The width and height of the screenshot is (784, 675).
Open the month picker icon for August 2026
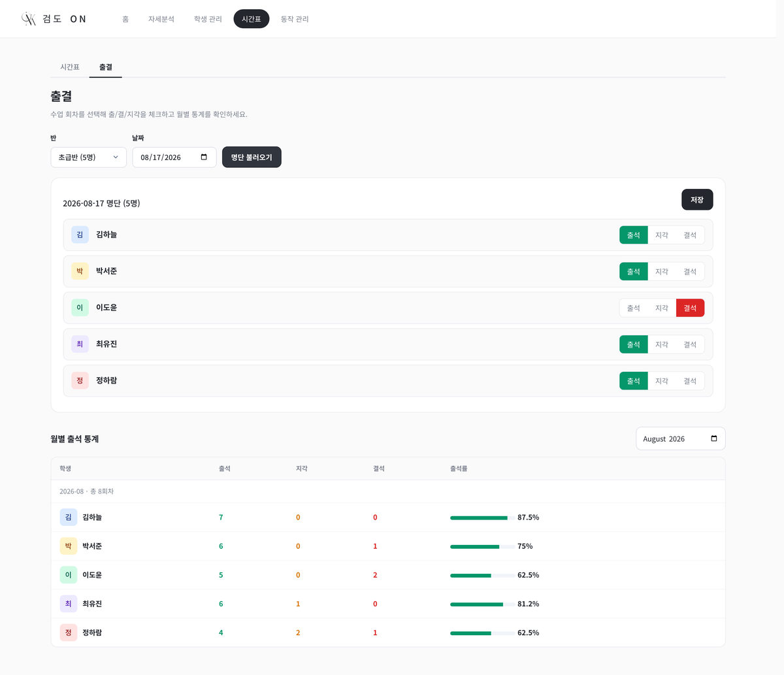[x=713, y=438]
